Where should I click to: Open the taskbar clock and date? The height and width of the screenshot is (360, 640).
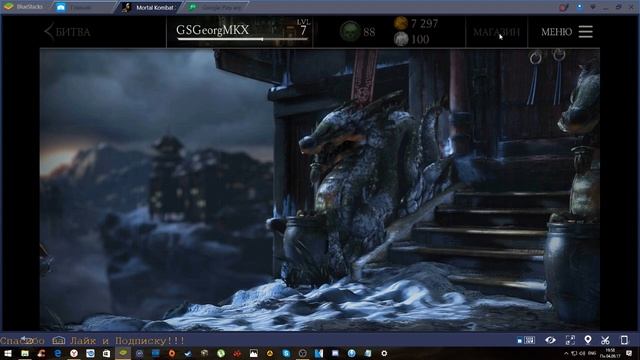[611, 353]
